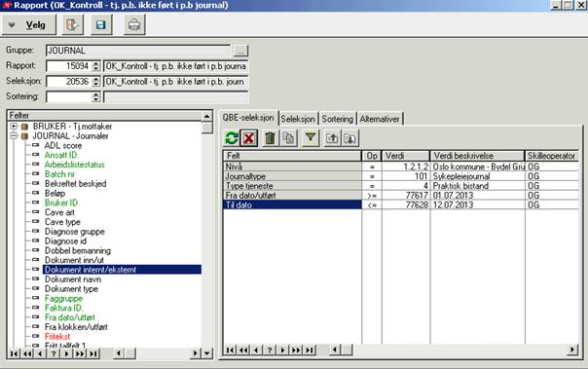Jump to last record in selection grid
Image resolution: width=588 pixels, height=369 pixels.
(310, 350)
